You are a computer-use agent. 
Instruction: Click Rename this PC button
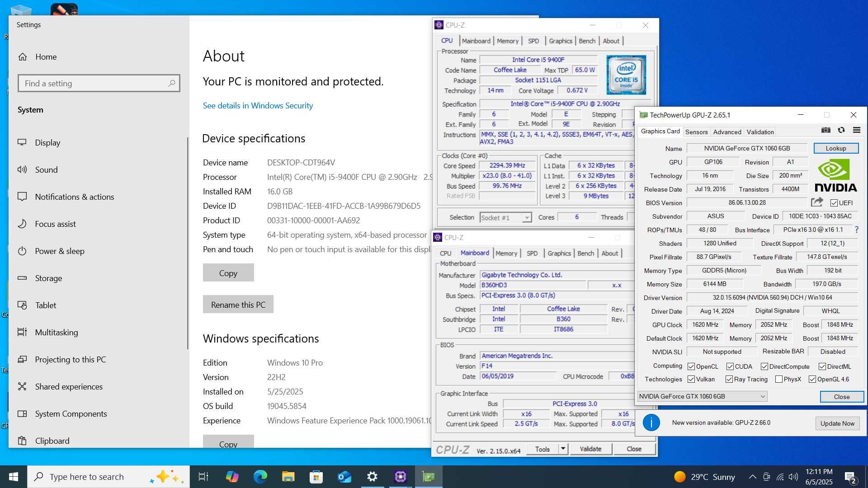[x=238, y=305]
